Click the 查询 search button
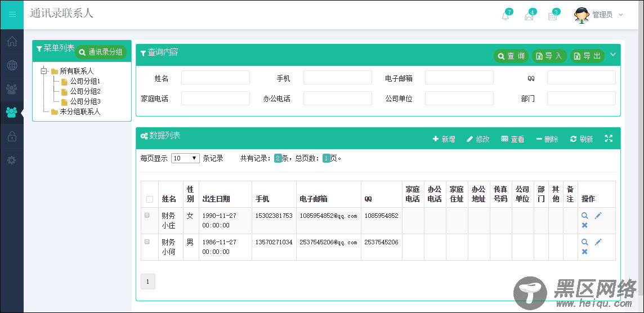This screenshot has height=313, width=644. click(x=511, y=56)
